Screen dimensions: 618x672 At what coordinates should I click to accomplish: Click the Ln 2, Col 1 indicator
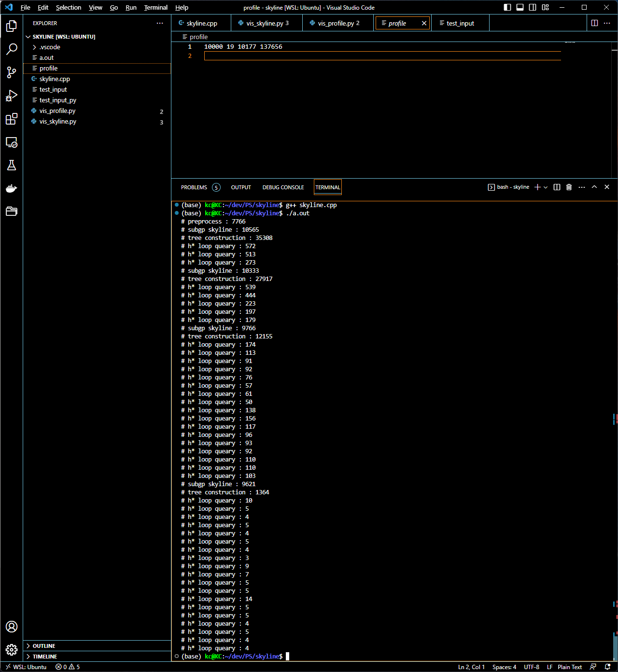point(471,667)
